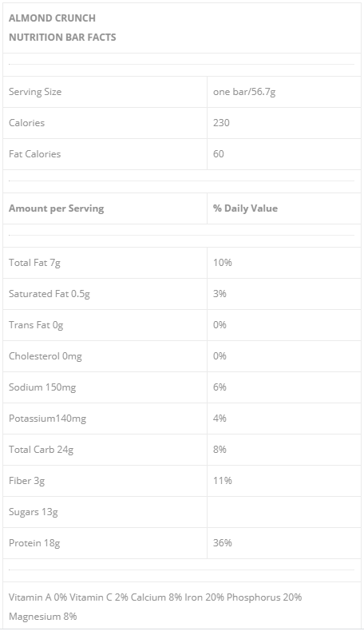
Task: Click the Sugars 13g cell
Action: coord(105,512)
